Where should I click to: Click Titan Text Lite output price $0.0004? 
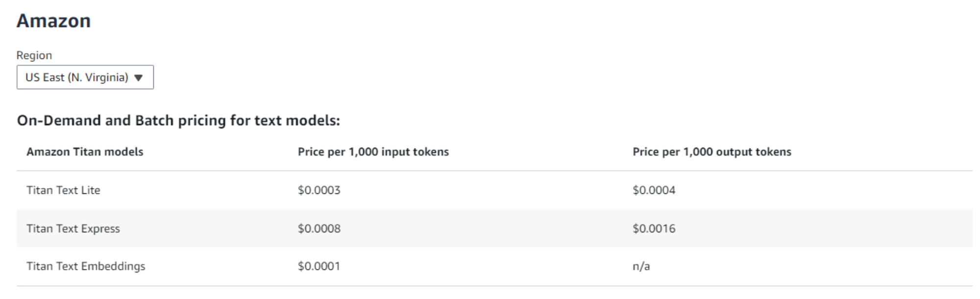coord(654,190)
